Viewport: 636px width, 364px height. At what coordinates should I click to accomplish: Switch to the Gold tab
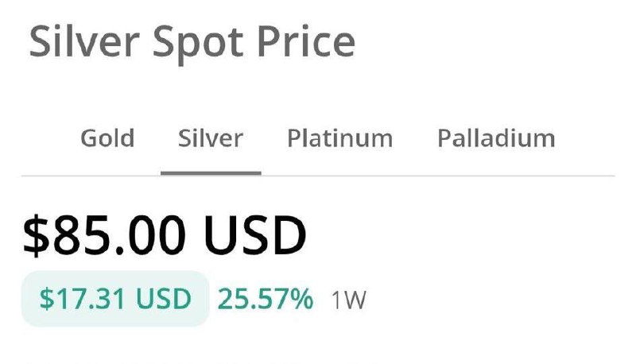click(107, 138)
